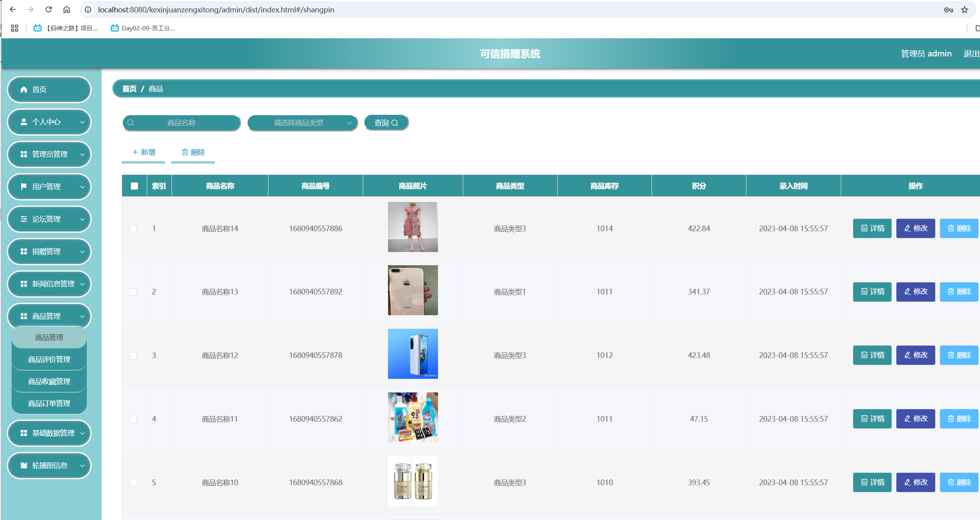Viewport: 980px width, 520px height.
Task: Open perfume photo thumbnail of 商品名称10
Action: click(413, 481)
